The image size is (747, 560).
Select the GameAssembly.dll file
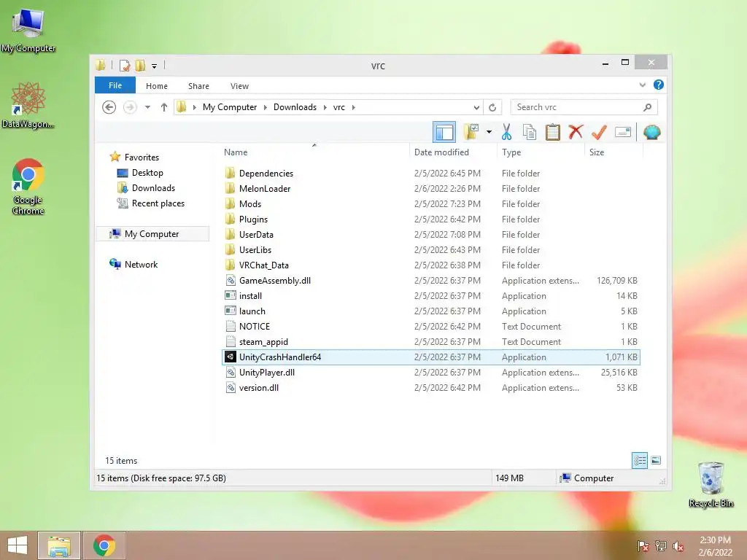274,281
